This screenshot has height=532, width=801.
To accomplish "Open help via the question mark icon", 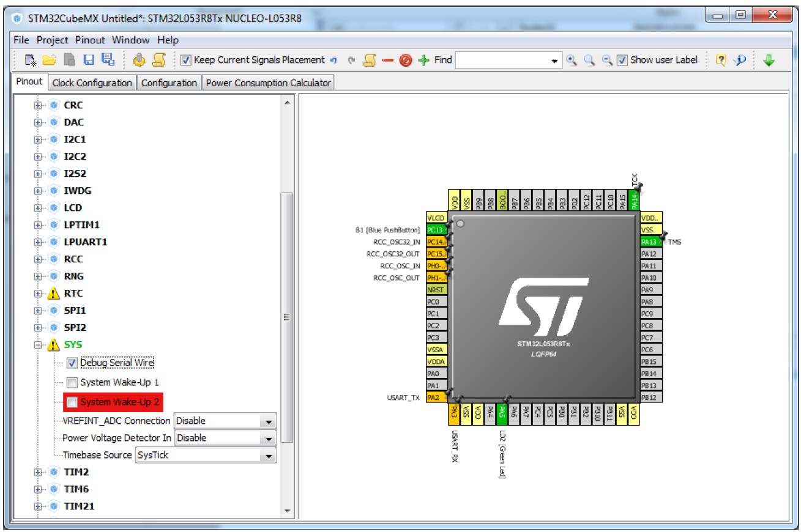I will pyautogui.click(x=721, y=60).
